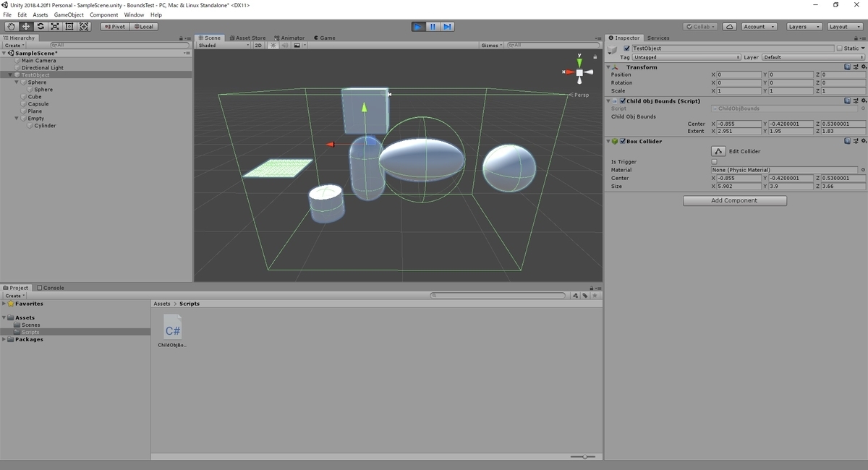Open the Assets menu
Screen dimensions: 868x470
(x=41, y=14)
